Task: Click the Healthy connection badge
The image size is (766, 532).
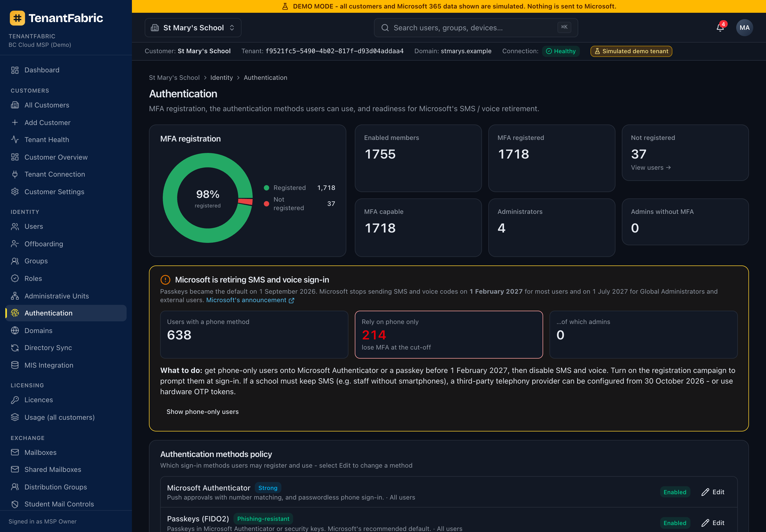Action: pos(561,51)
